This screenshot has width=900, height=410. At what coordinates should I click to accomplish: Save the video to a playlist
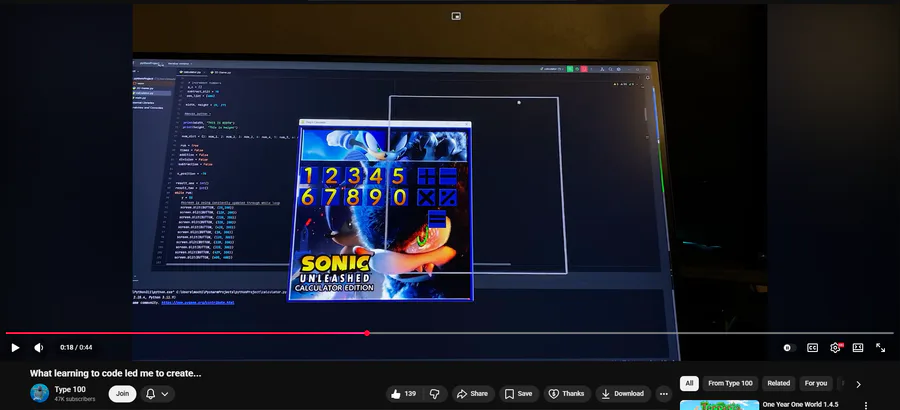[518, 393]
